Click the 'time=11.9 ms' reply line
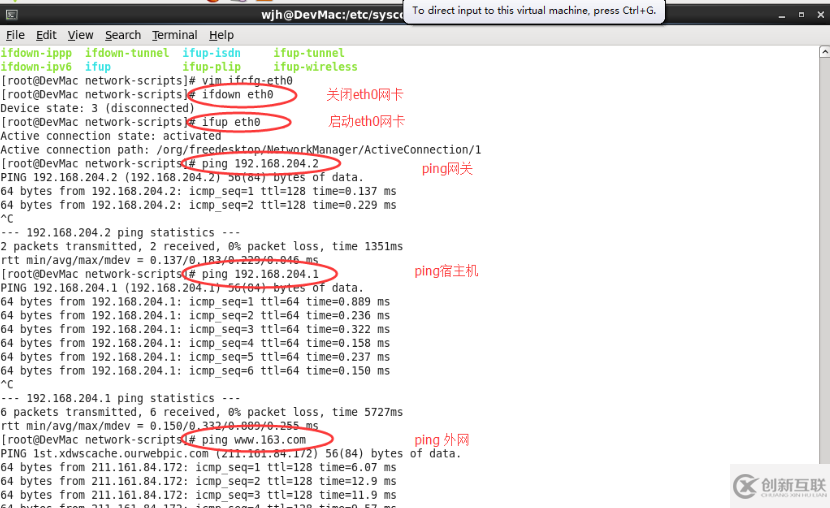 pyautogui.click(x=199, y=495)
